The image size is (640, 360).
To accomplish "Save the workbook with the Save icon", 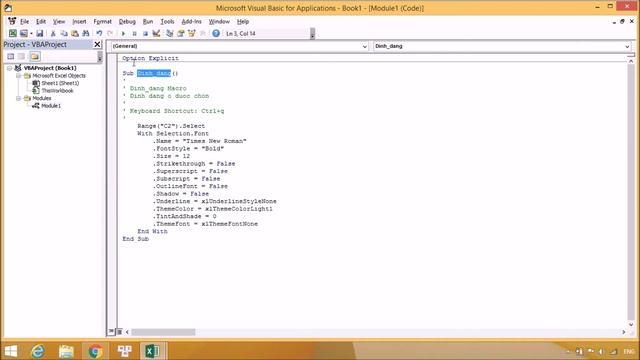I will 40,33.
